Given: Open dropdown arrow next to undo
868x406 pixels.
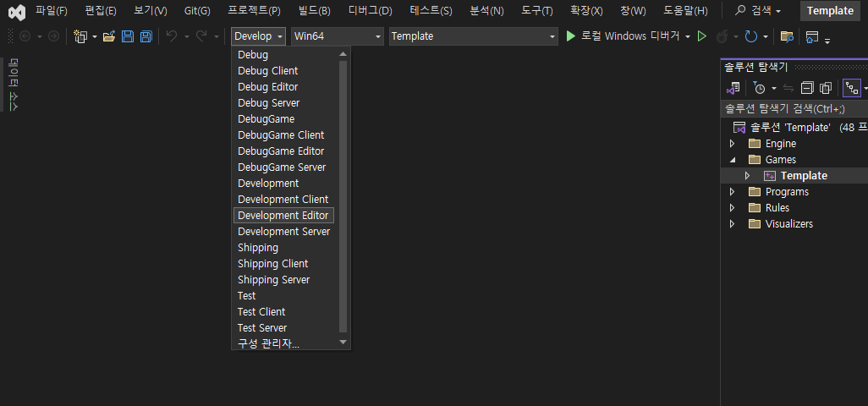Looking at the screenshot, I should pos(187,37).
